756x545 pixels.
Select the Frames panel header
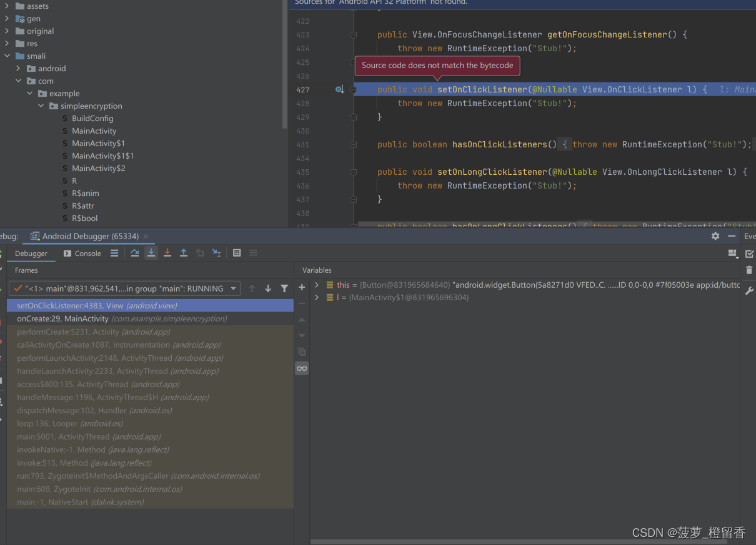26,270
